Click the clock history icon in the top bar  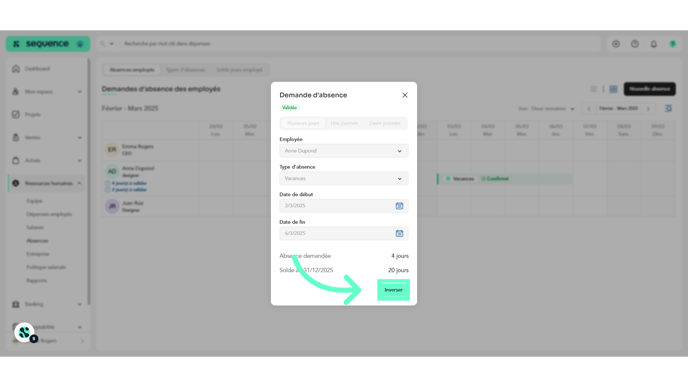point(635,44)
